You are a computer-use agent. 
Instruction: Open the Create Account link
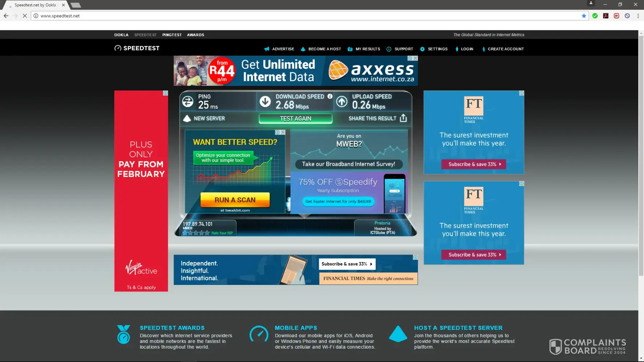click(506, 49)
